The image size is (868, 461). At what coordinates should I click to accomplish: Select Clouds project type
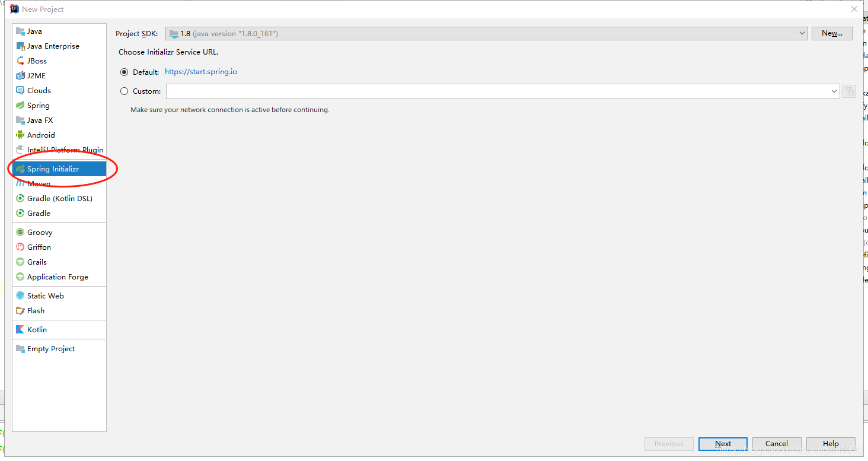59,91
